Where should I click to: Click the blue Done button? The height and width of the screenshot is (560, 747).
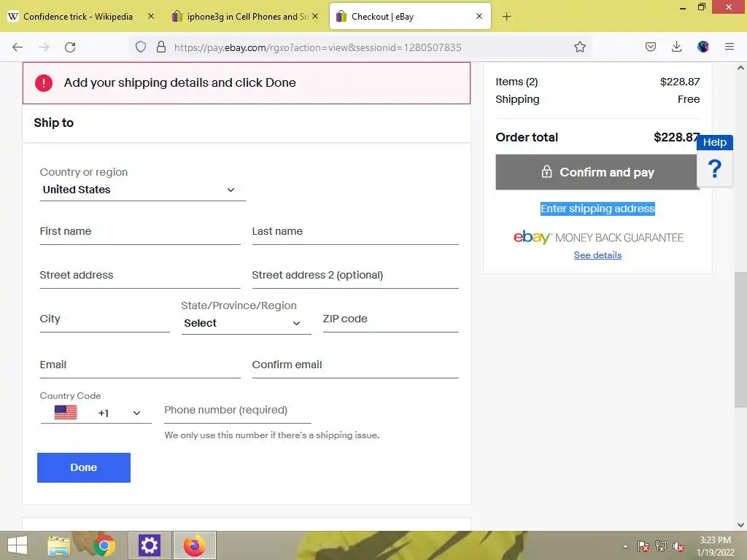(84, 467)
